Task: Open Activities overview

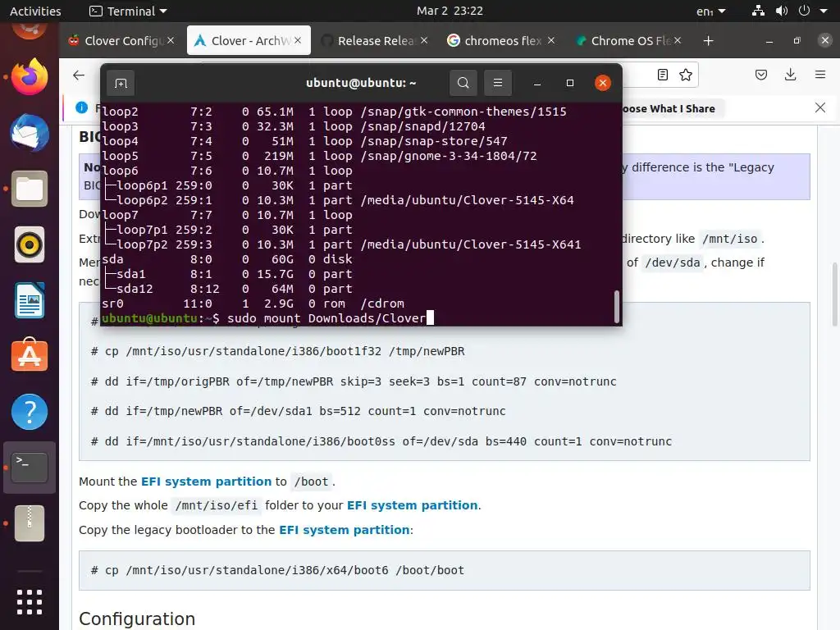Action: [35, 11]
